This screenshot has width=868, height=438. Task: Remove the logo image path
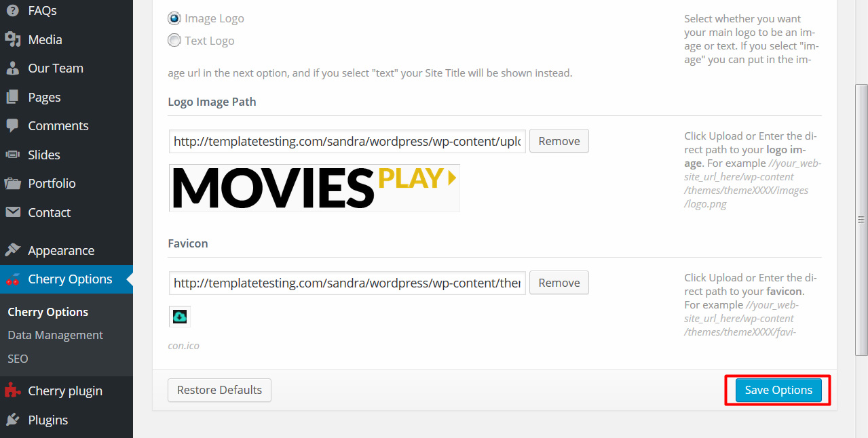click(559, 141)
